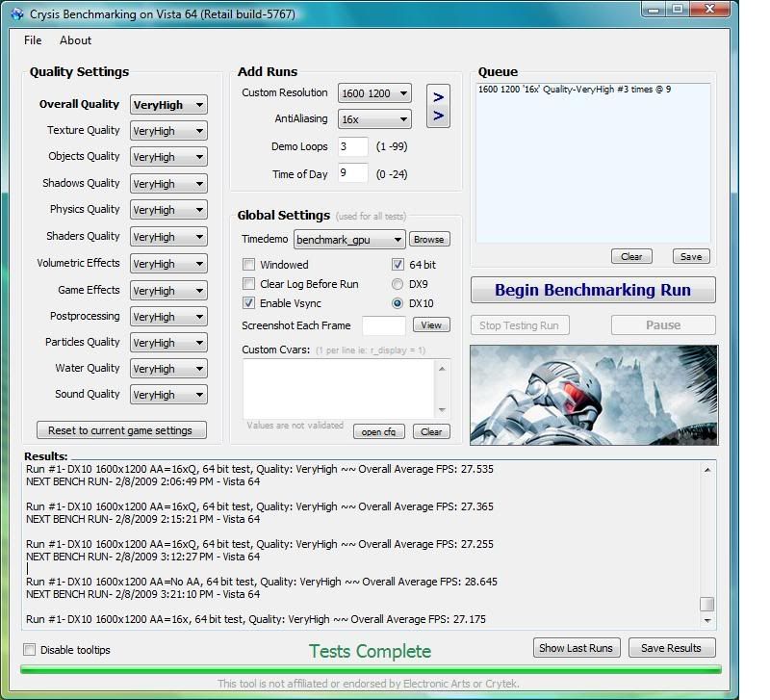
Task: Enable the Windowed checkbox
Action: click(x=248, y=264)
